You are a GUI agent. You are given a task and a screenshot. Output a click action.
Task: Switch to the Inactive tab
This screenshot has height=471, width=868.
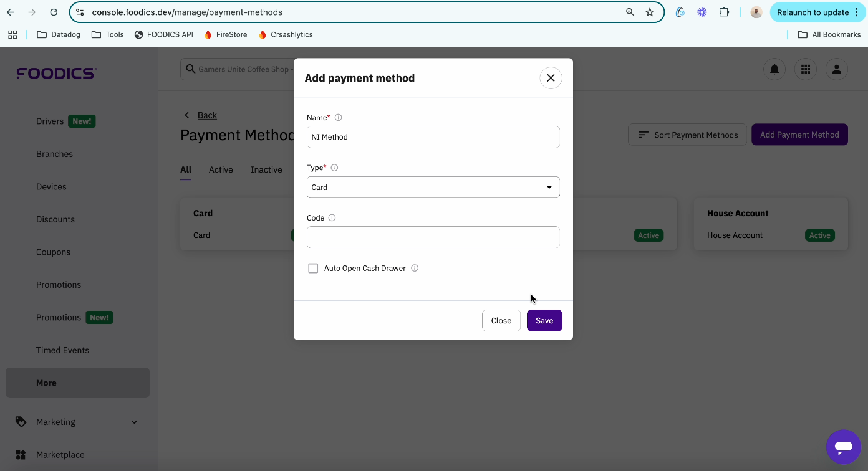coord(266,169)
